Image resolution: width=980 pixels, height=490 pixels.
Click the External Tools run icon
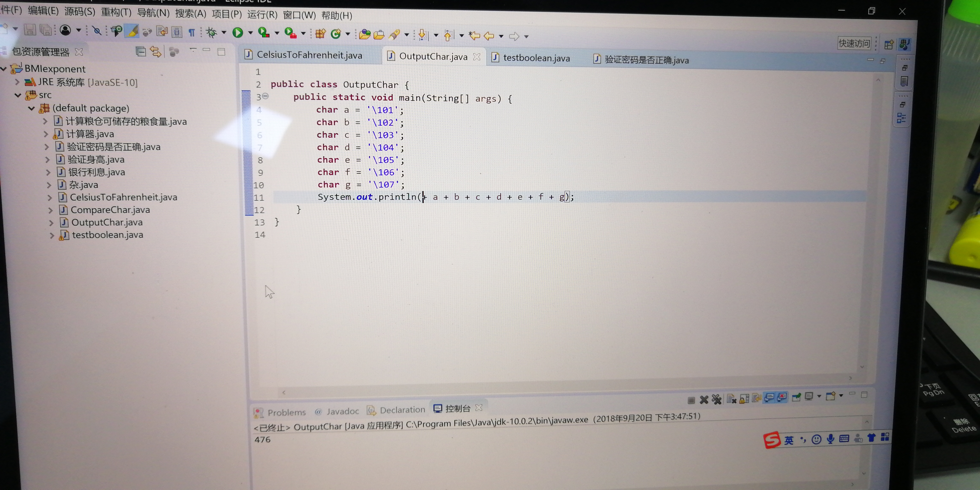point(291,33)
